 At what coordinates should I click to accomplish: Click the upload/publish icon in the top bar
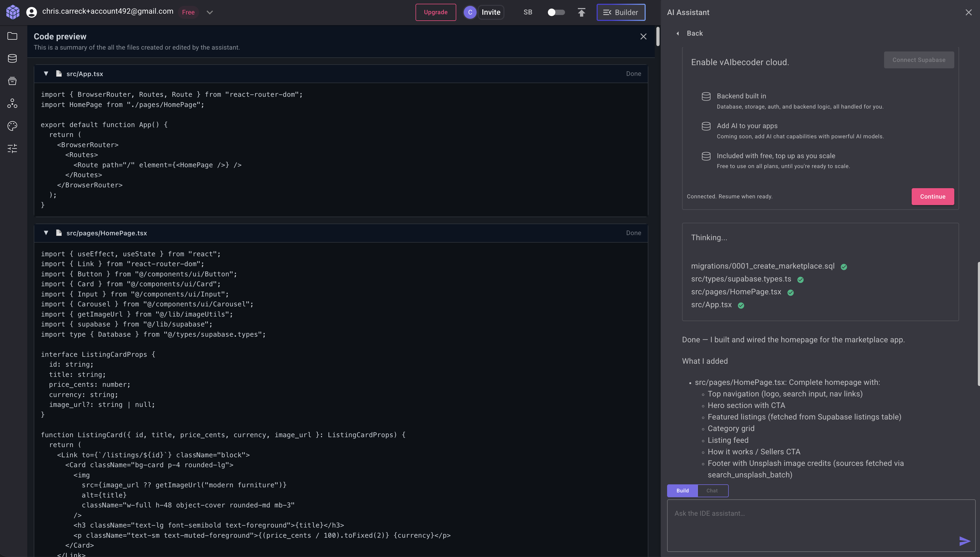click(581, 12)
